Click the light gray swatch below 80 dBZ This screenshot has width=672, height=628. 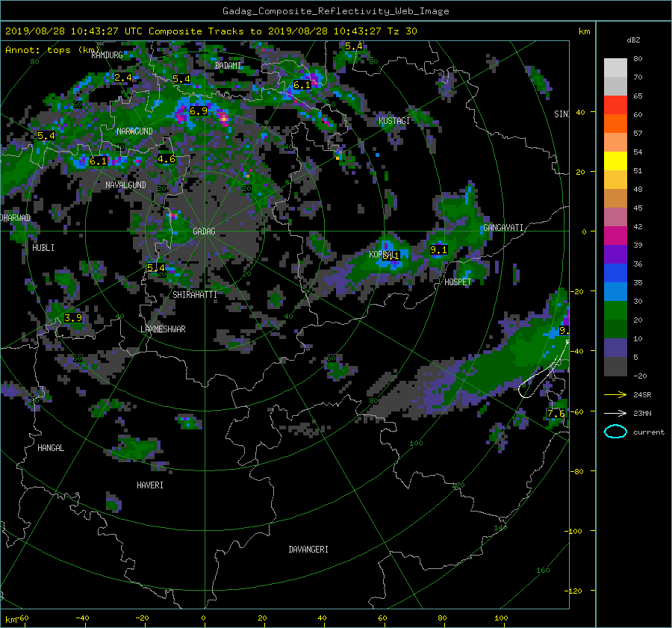click(x=615, y=68)
